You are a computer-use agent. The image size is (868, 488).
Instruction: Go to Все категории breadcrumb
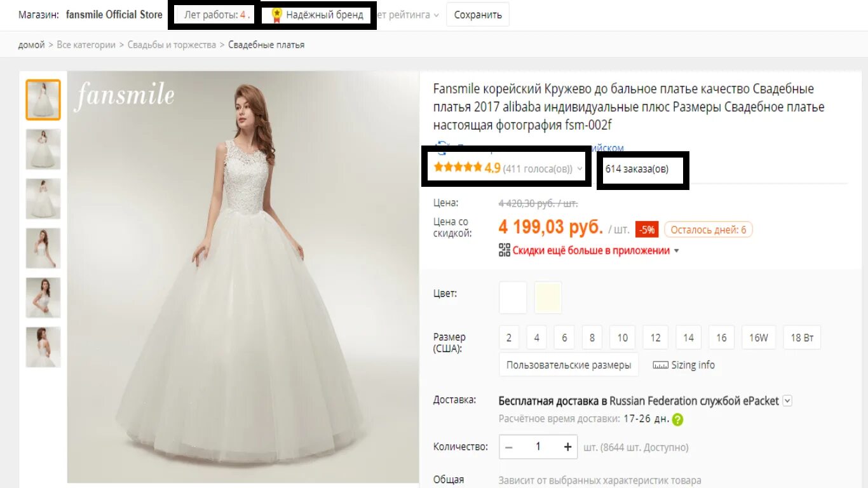[86, 45]
